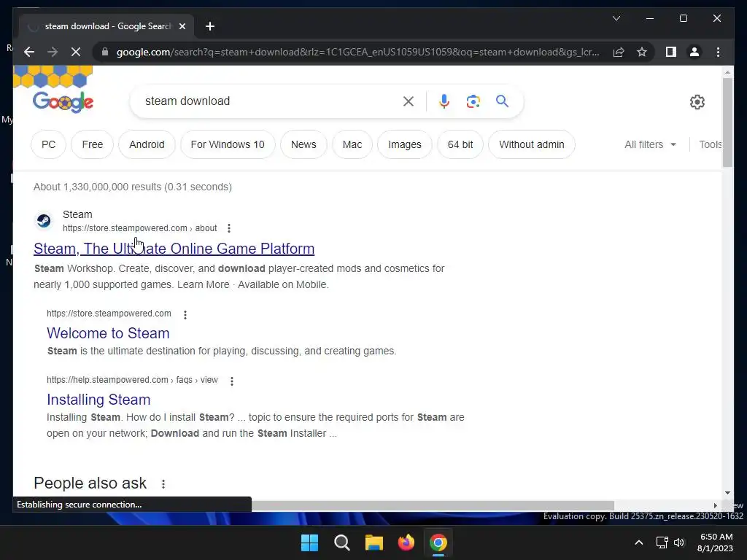Open File Explorer from taskbar
Screen dimensions: 747x560
coord(374,542)
